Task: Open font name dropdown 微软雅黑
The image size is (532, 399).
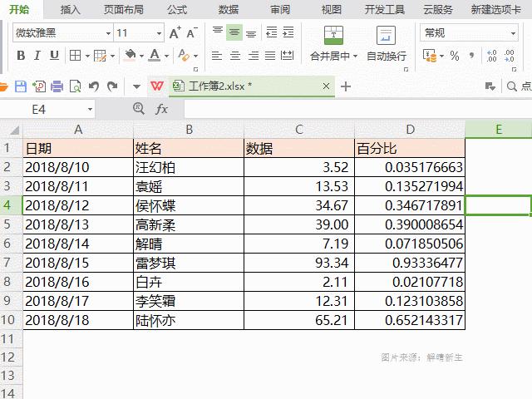Action: 108,33
